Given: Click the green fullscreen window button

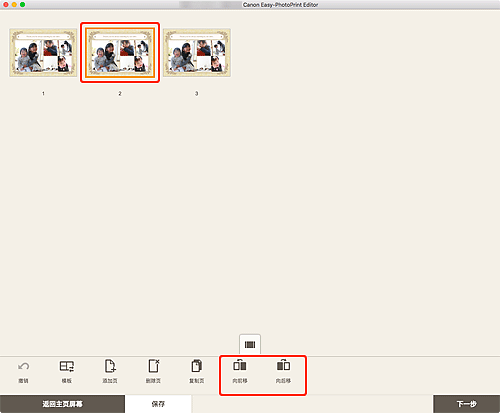Looking at the screenshot, I should [x=22, y=5].
